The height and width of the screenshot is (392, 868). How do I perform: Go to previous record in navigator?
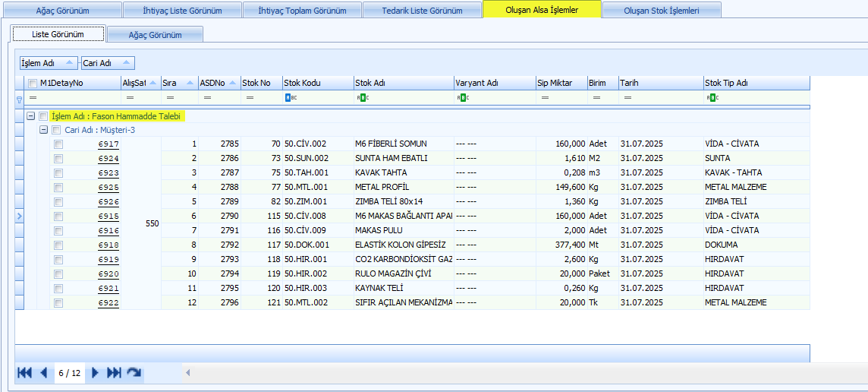click(43, 373)
